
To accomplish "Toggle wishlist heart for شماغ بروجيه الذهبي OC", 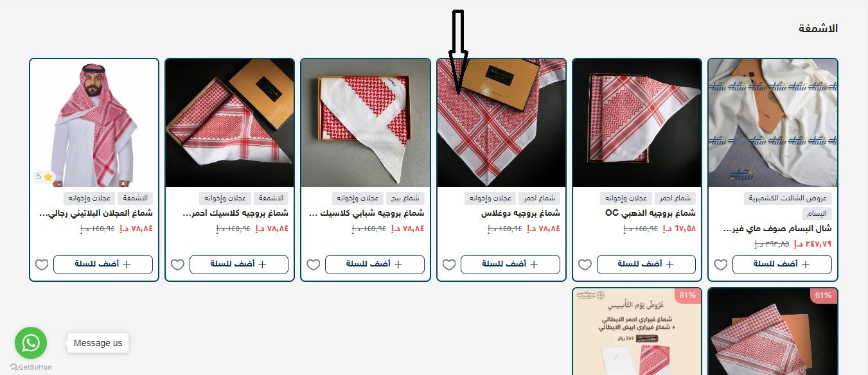I will (x=585, y=265).
